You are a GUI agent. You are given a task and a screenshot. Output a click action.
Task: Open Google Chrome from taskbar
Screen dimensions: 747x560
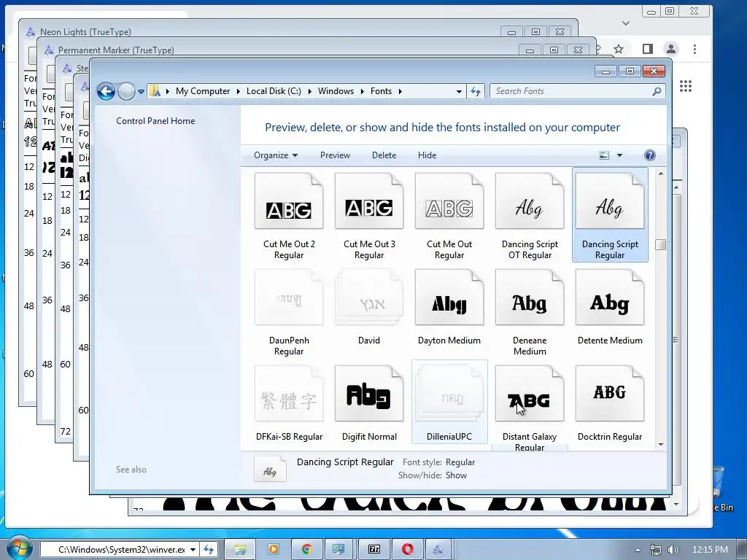pos(307,550)
